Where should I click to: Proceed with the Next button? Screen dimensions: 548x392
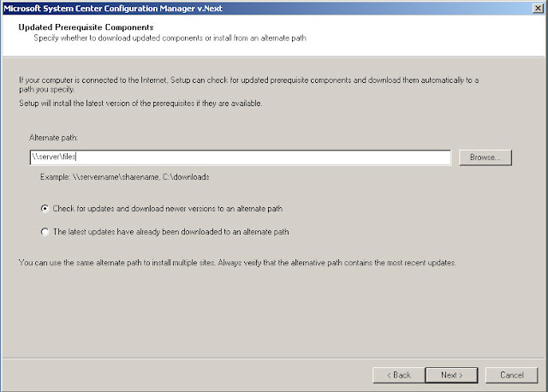pos(451,375)
